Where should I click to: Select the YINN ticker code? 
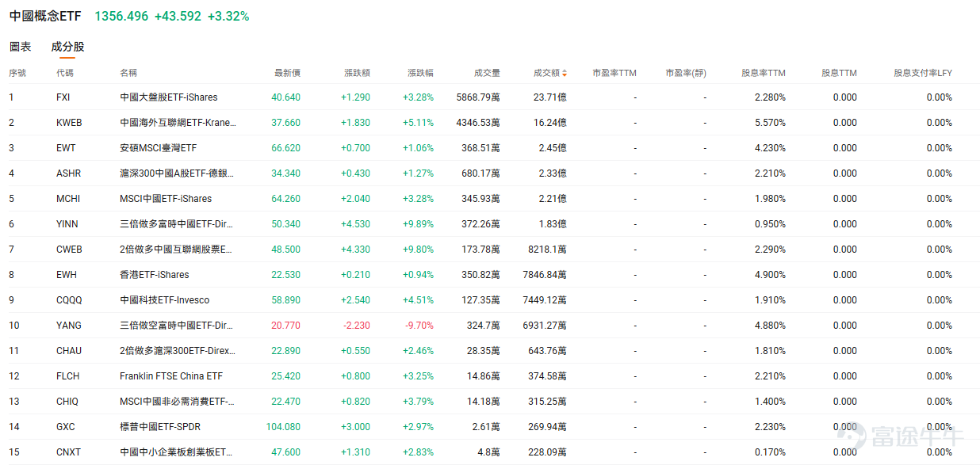pos(68,224)
